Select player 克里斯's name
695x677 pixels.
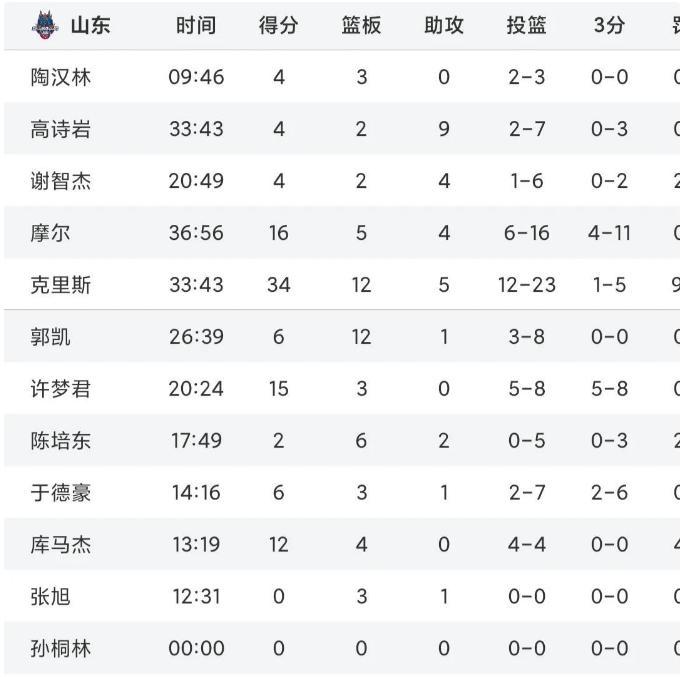point(61,285)
